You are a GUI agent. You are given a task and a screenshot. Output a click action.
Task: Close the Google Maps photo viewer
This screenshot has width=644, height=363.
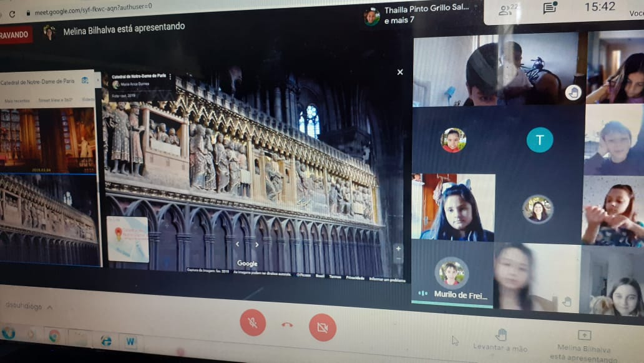(x=400, y=72)
